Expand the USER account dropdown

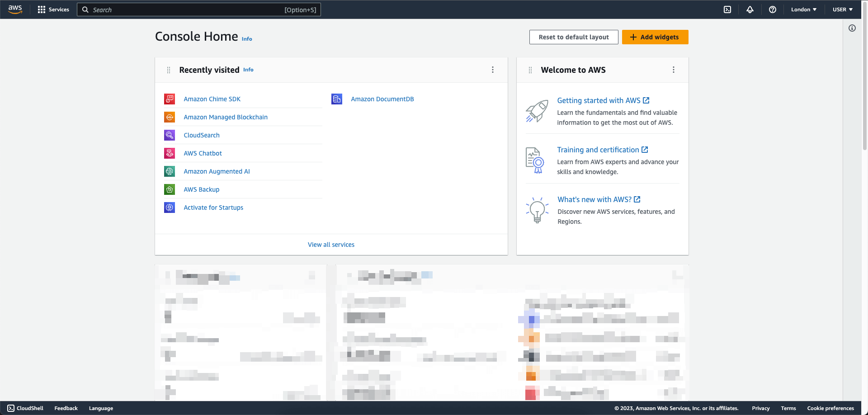click(843, 9)
